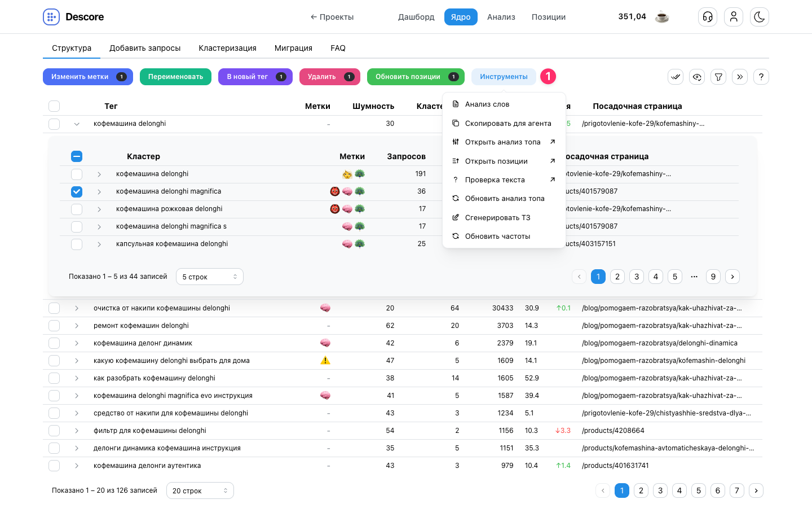Click the coffee cup balance icon
The image size is (812, 508).
[662, 17]
